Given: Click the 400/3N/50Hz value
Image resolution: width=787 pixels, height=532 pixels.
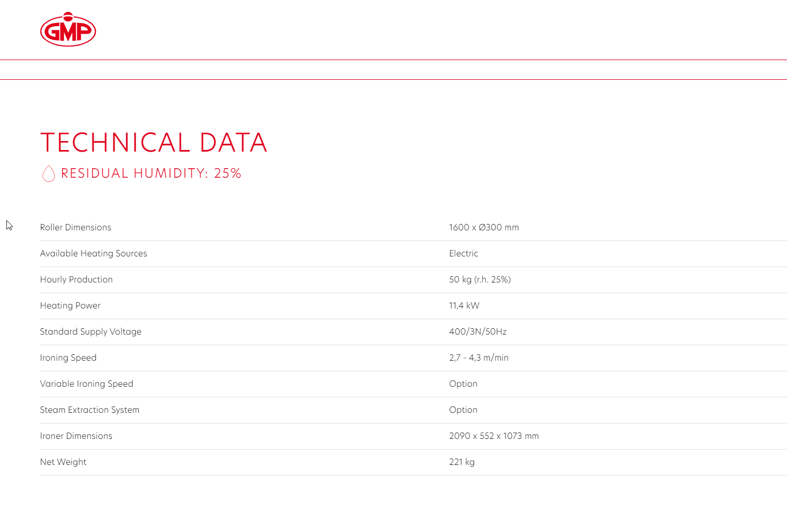Looking at the screenshot, I should click(x=478, y=331).
